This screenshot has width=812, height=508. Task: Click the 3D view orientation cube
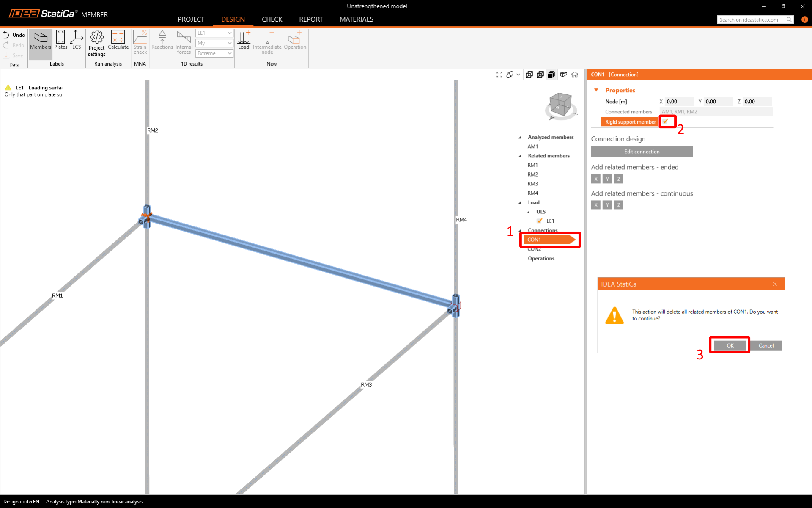tap(561, 105)
